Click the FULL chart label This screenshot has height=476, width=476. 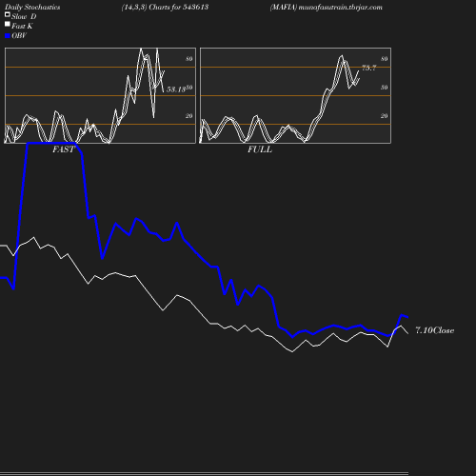[x=260, y=149]
